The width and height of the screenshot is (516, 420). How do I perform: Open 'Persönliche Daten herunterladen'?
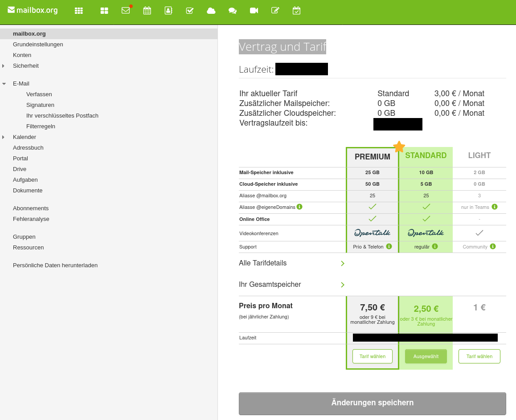55,265
